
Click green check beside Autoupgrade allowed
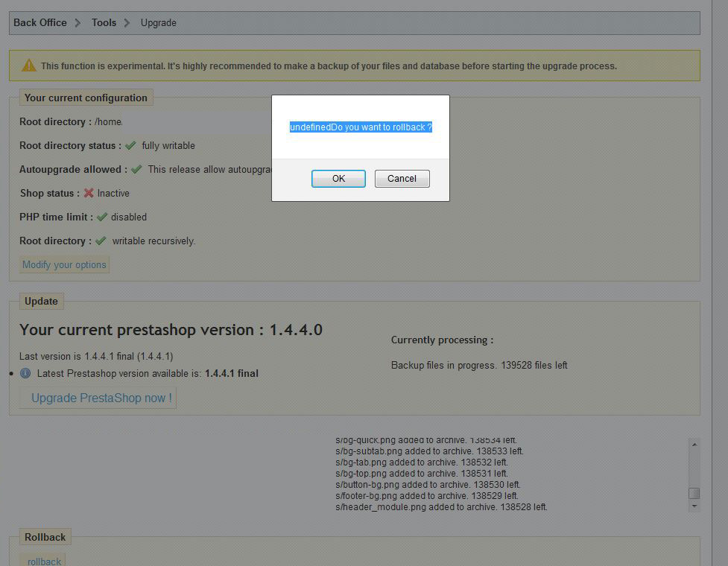[136, 169]
